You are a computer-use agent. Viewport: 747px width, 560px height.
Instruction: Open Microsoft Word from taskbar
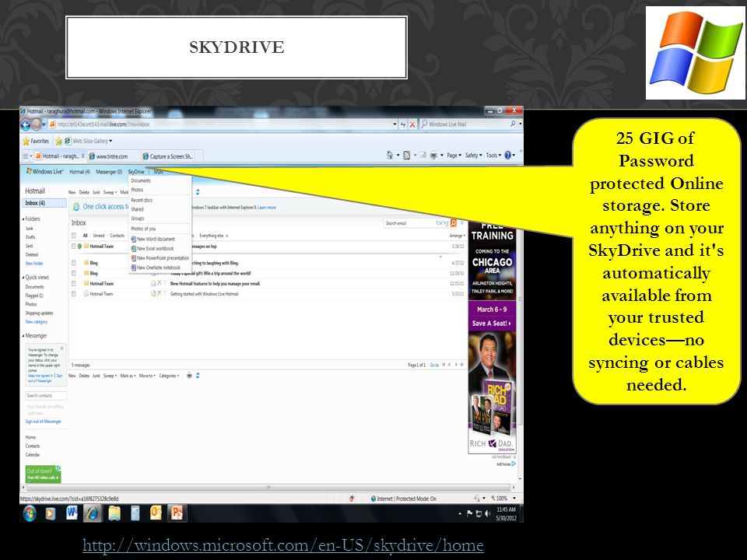click(72, 513)
